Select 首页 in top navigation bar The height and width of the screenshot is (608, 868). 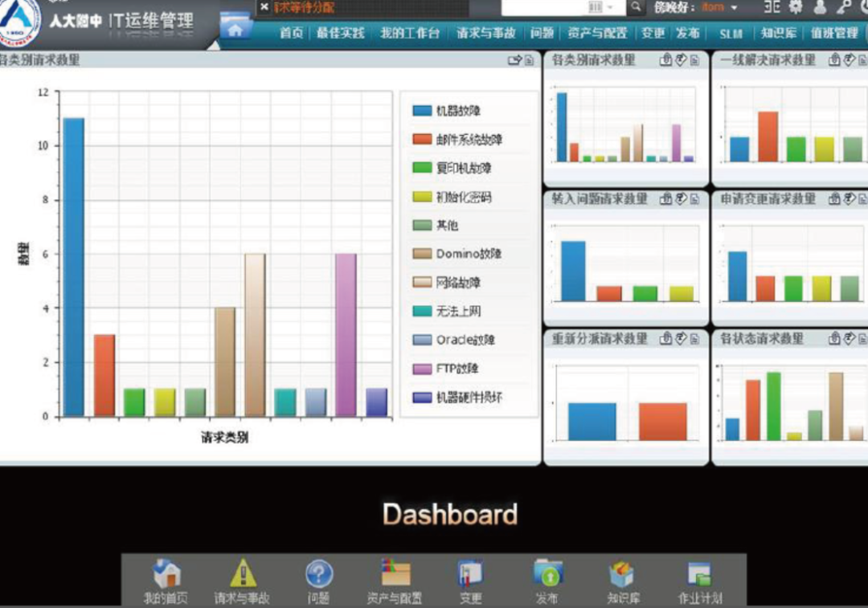(x=291, y=33)
